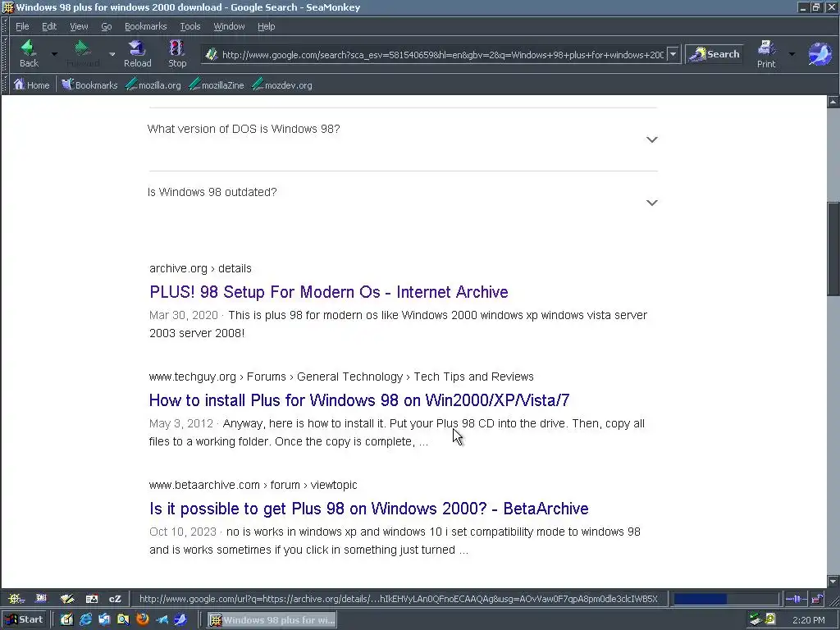Launch Outlook Express from quick launch
840x630 pixels.
(104, 620)
